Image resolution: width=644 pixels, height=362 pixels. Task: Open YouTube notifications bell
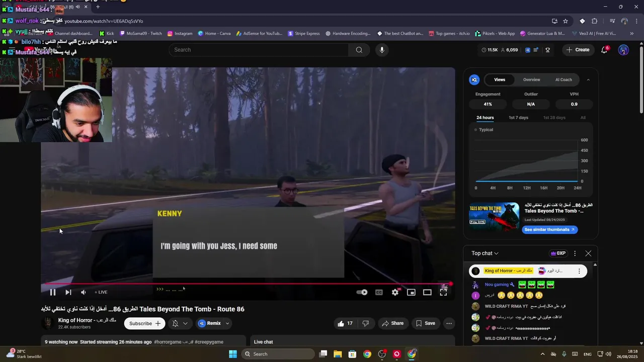(x=605, y=50)
